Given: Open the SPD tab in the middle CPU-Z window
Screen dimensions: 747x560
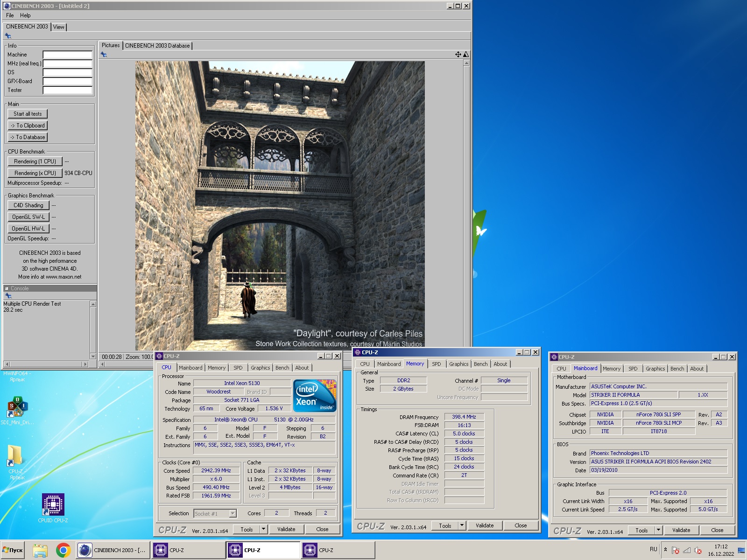Looking at the screenshot, I should tap(437, 364).
